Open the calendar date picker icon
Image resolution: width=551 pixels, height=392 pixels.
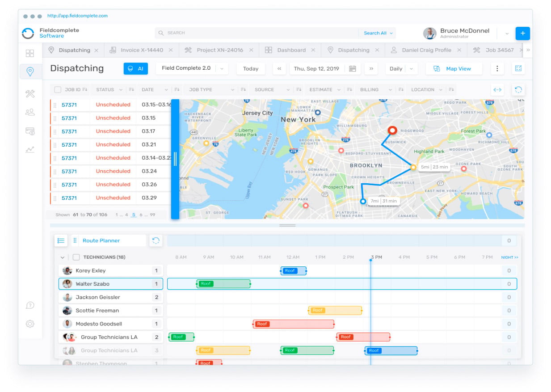pyautogui.click(x=352, y=69)
